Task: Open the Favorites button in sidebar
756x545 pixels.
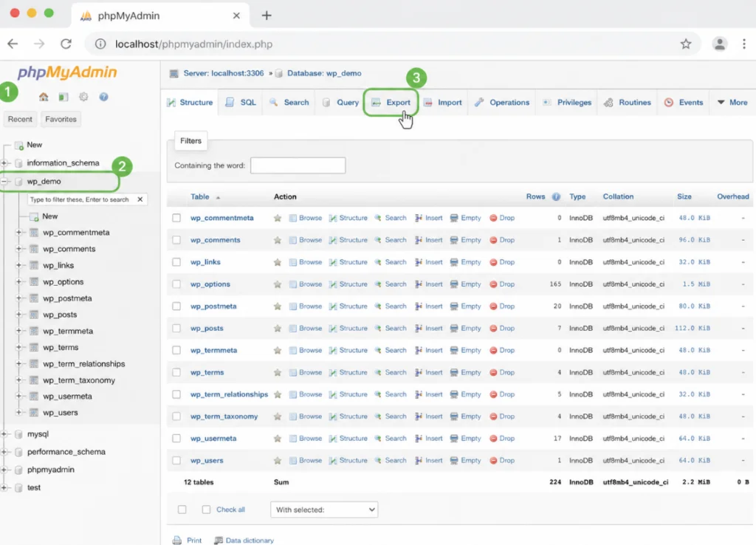Action: click(61, 119)
